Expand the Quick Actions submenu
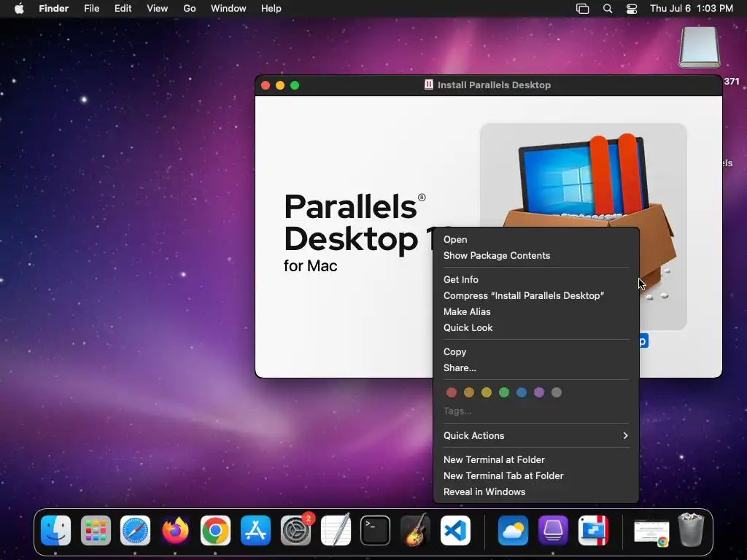Viewport: 747px width, 560px height. tap(536, 436)
